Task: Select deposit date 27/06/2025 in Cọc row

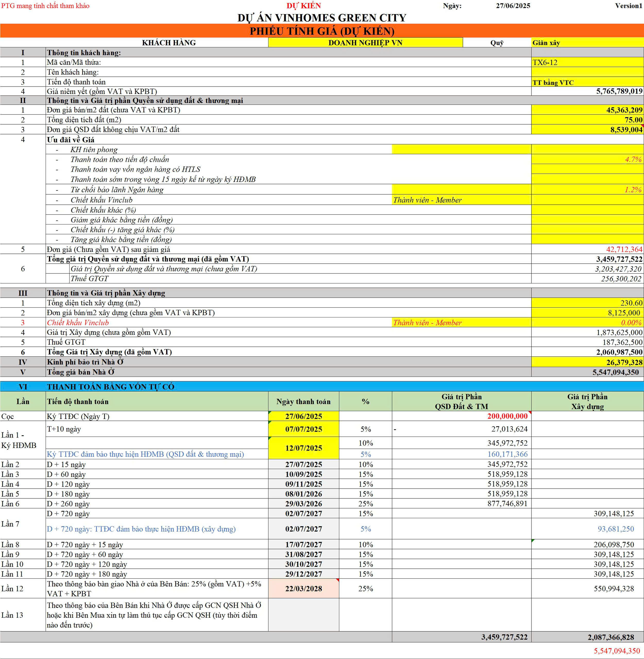Action: pos(304,416)
